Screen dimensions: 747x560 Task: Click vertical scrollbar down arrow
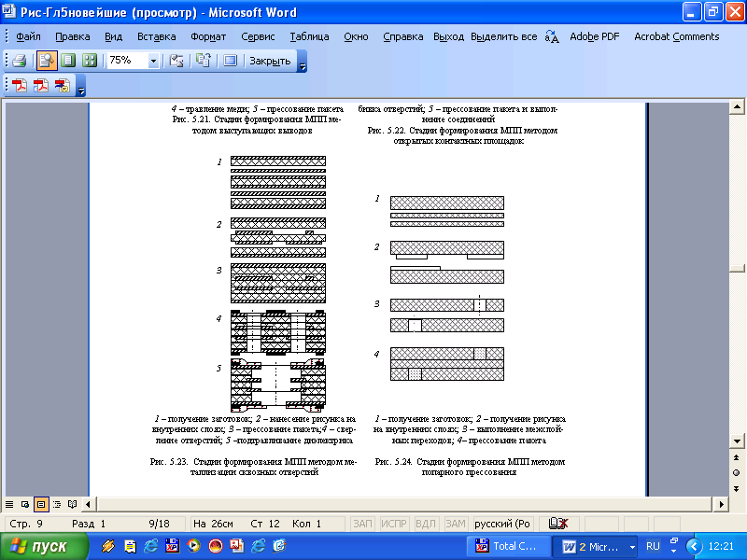[737, 441]
